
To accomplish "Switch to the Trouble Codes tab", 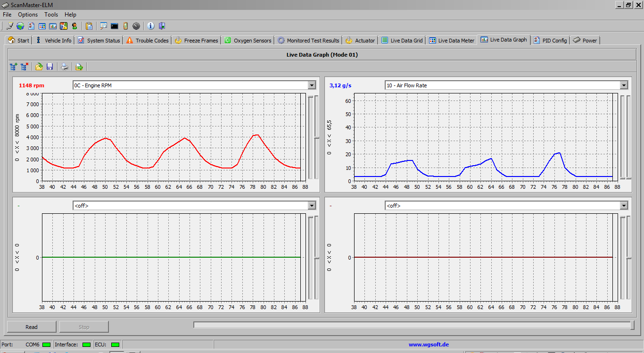I will [147, 41].
